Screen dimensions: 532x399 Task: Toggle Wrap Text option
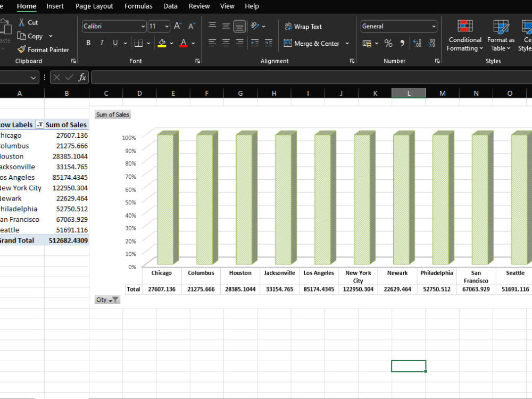click(303, 27)
